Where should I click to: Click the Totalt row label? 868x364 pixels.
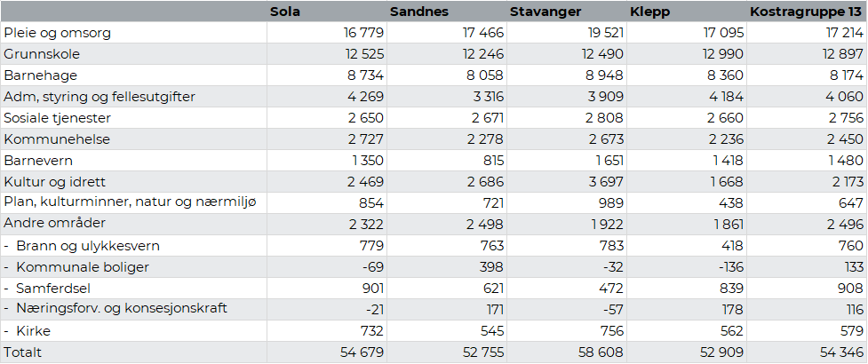23,352
